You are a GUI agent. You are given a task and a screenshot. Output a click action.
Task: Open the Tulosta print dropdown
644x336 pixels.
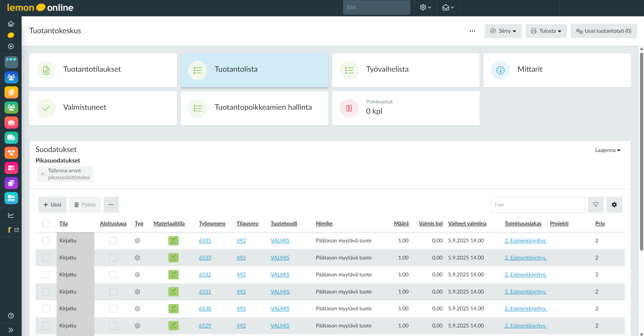(546, 31)
